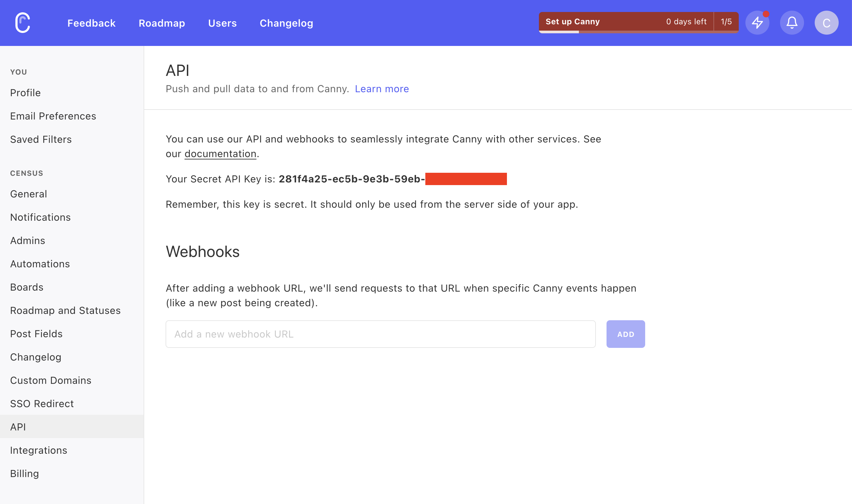Viewport: 852px width, 504px height.
Task: Click the Canny logo icon
Action: pyautogui.click(x=23, y=23)
